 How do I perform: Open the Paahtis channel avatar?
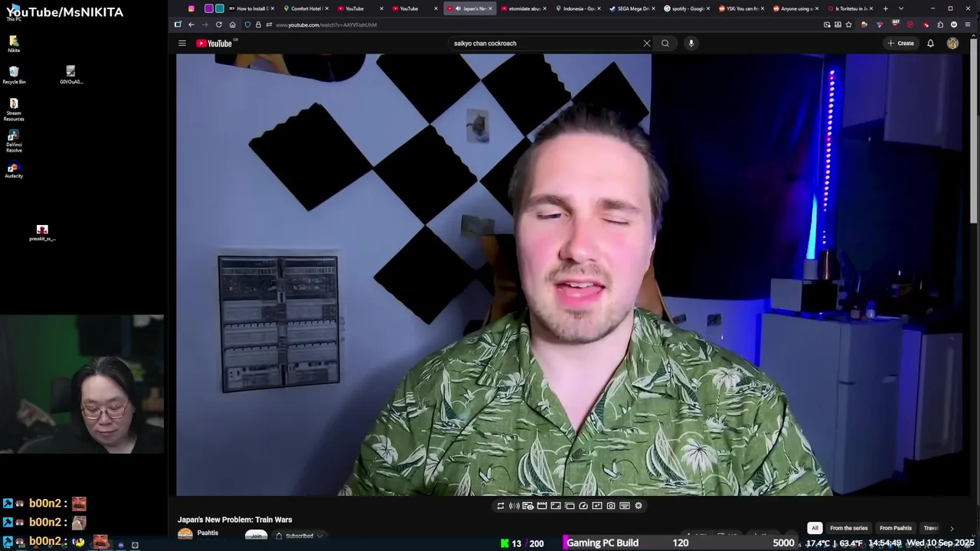185,534
